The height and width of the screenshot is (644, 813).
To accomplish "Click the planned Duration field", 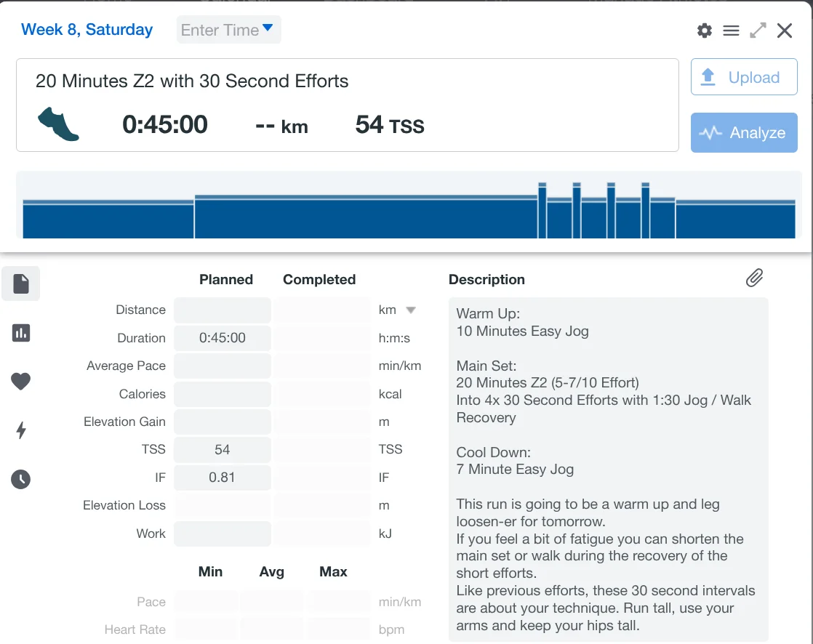I will pyautogui.click(x=223, y=338).
